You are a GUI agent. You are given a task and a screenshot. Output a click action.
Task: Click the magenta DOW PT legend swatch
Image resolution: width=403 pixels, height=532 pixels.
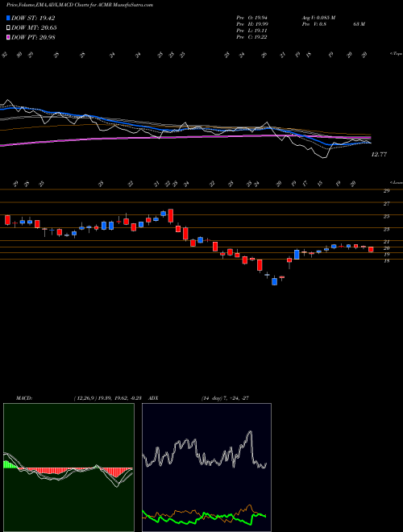[x=8, y=37]
